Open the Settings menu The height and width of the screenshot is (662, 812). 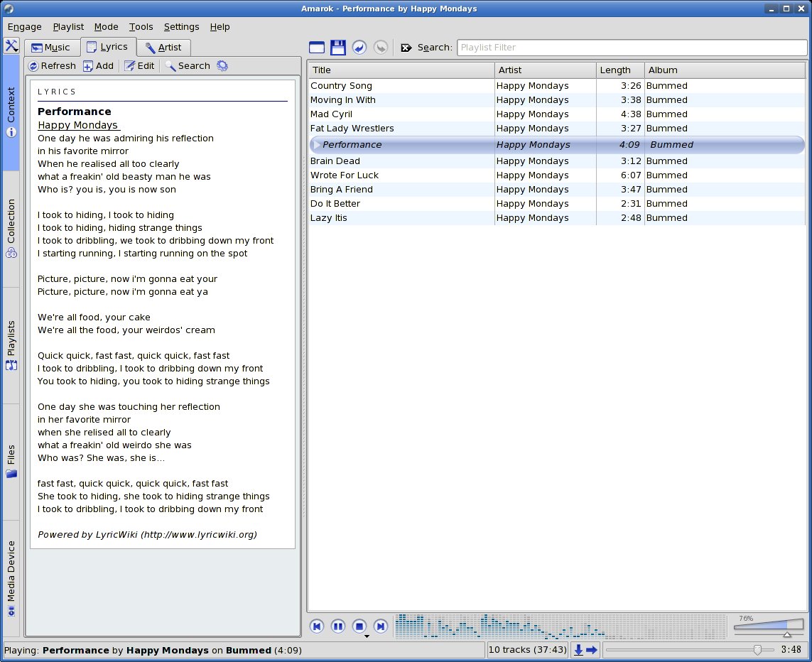[x=181, y=27]
